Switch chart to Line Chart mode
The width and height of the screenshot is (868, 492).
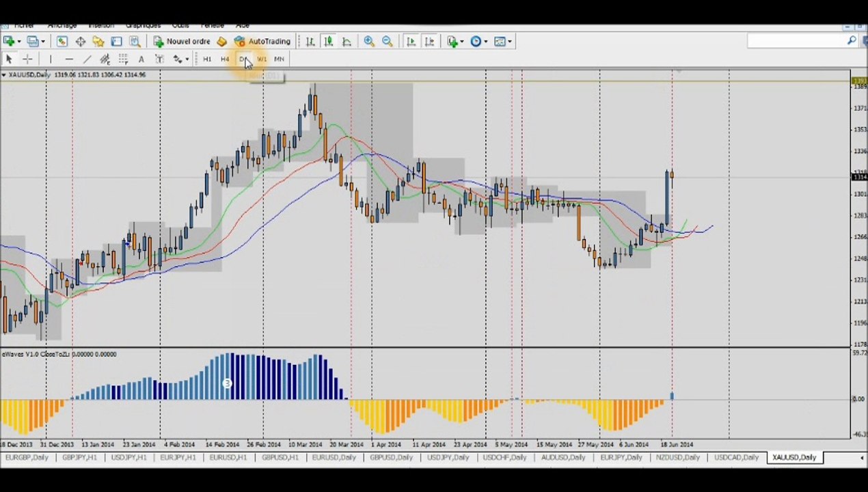[x=347, y=42]
